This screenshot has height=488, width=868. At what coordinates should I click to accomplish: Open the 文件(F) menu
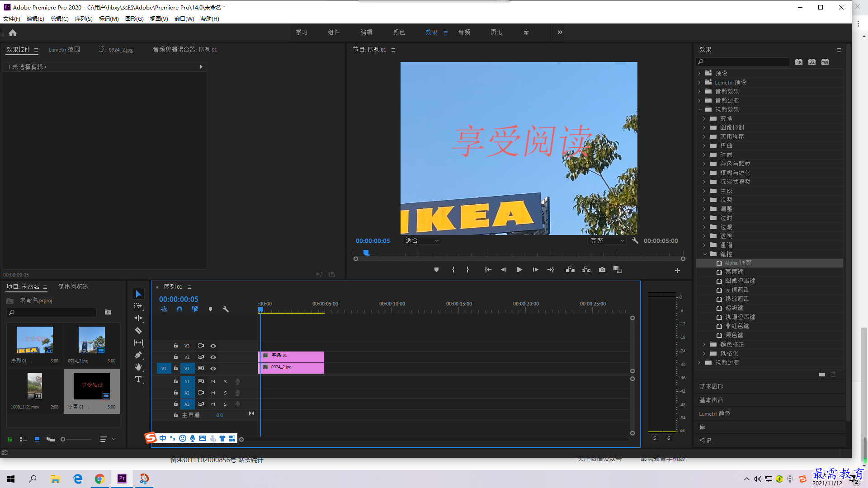tap(12, 19)
